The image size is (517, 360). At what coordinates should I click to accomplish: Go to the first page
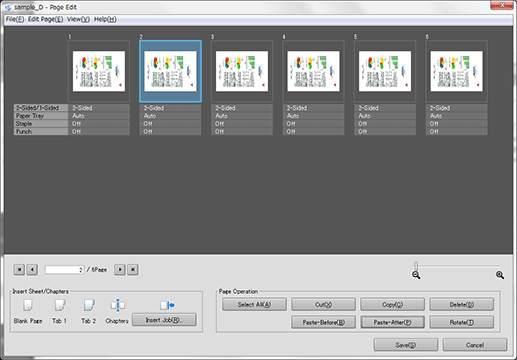point(19,270)
